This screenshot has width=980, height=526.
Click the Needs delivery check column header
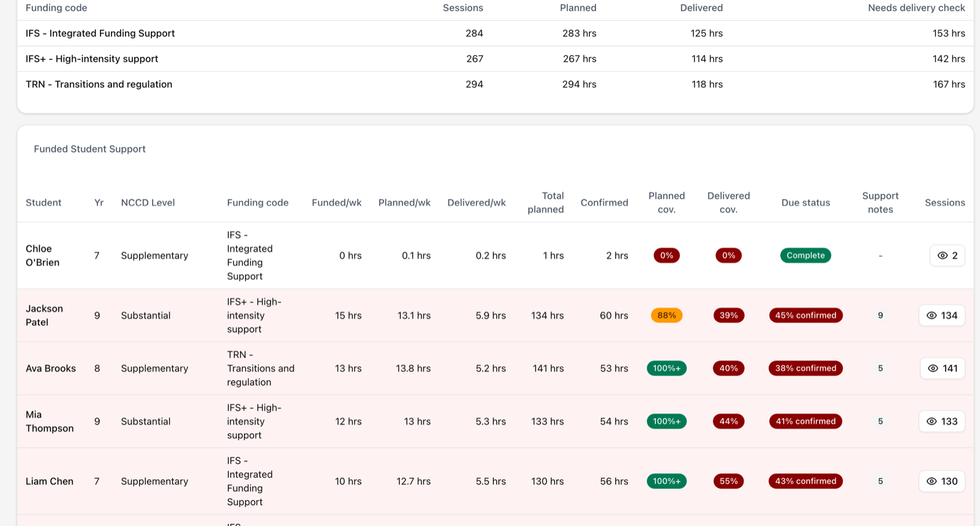(x=916, y=8)
